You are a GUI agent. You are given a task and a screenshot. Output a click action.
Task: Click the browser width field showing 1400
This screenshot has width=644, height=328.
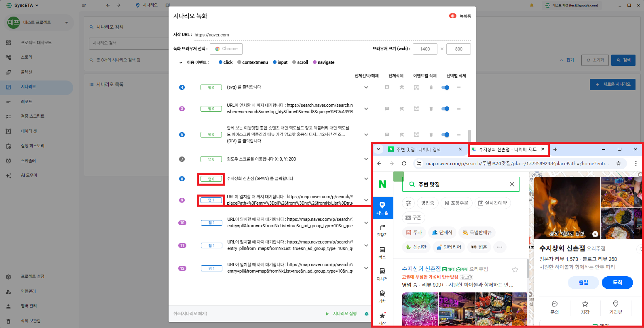[425, 49]
